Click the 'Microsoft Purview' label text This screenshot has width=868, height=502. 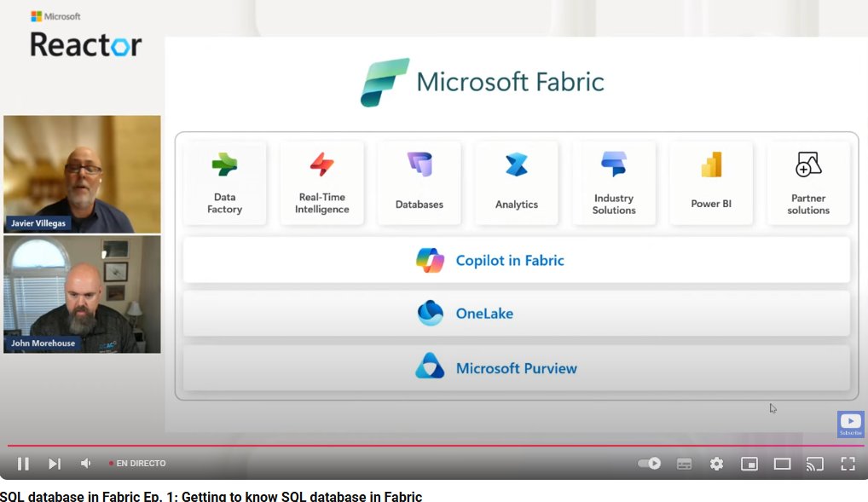click(517, 368)
